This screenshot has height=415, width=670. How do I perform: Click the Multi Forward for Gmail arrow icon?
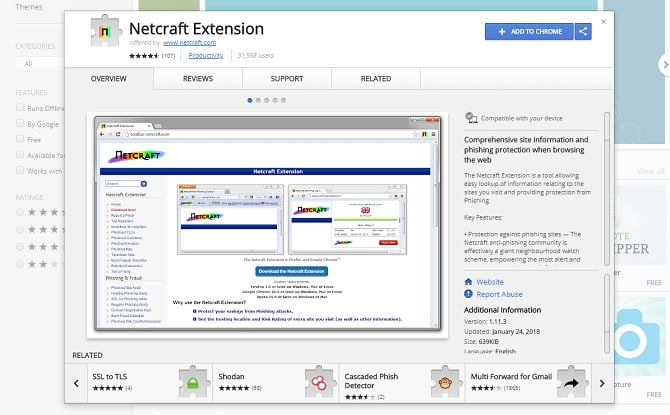coord(571,383)
